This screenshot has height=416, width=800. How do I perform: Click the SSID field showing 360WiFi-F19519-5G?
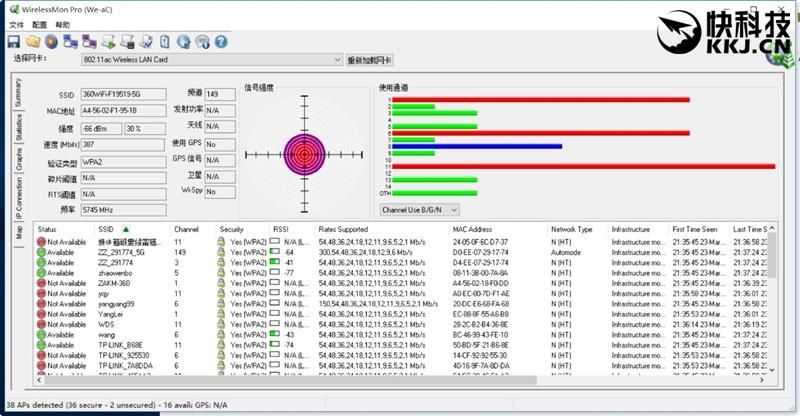pos(123,94)
